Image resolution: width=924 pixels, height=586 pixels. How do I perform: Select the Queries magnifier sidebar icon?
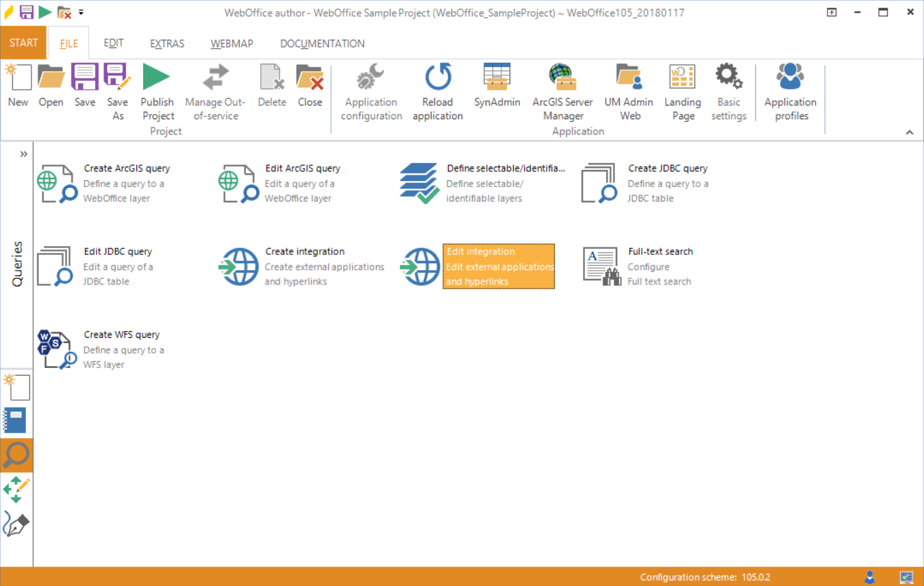point(16,455)
